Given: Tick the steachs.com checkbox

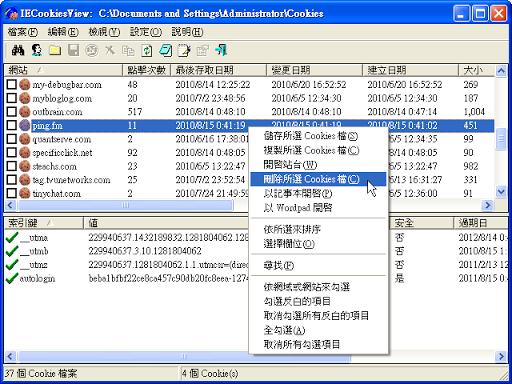Looking at the screenshot, I should click(12, 166).
